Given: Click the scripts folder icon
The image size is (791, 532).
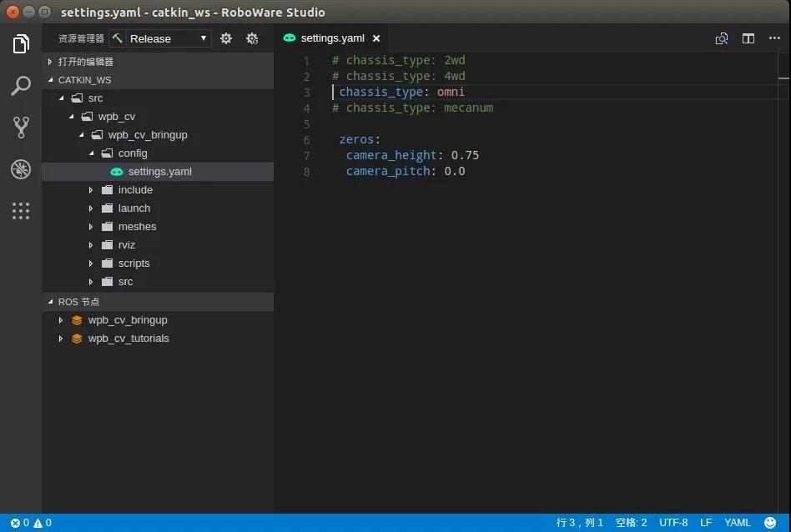Looking at the screenshot, I should coord(107,263).
